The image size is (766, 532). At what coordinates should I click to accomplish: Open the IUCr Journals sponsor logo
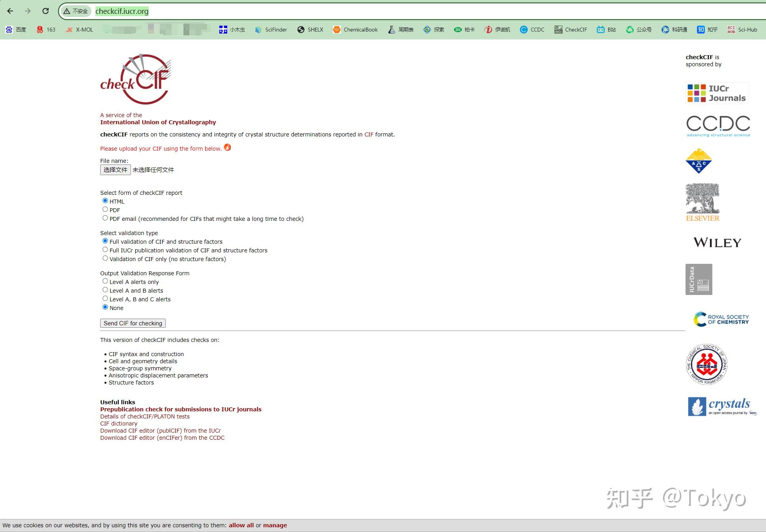click(717, 93)
